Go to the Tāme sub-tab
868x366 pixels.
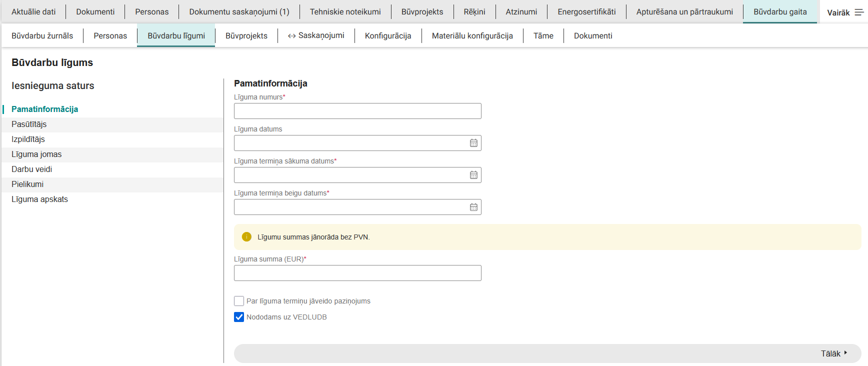point(543,35)
